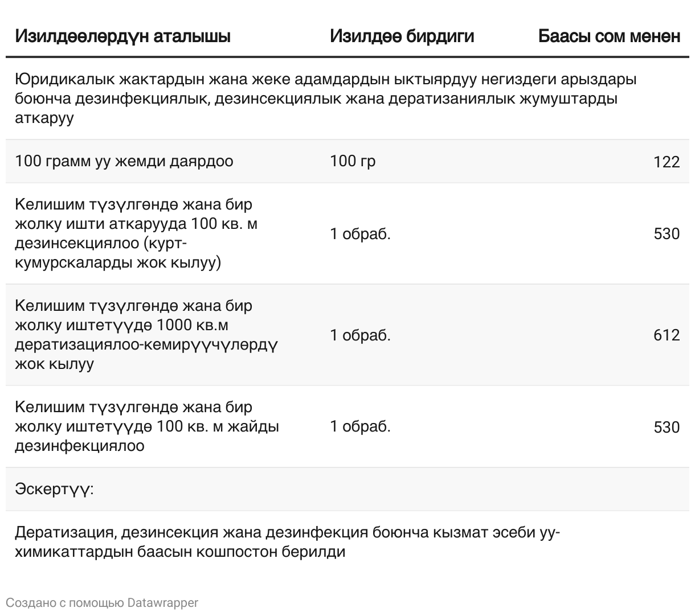Click the price value 612

[667, 335]
